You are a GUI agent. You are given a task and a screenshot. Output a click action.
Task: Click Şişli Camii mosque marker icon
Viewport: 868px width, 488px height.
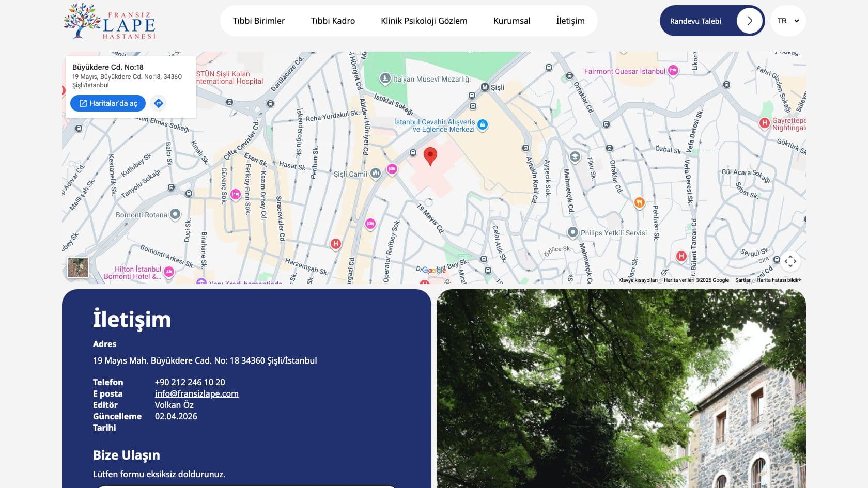[x=376, y=173]
